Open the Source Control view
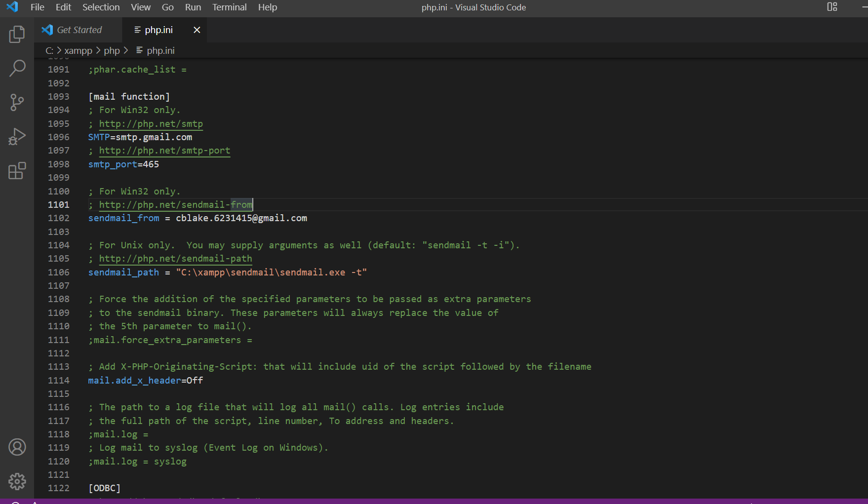This screenshot has width=868, height=504. click(x=17, y=102)
